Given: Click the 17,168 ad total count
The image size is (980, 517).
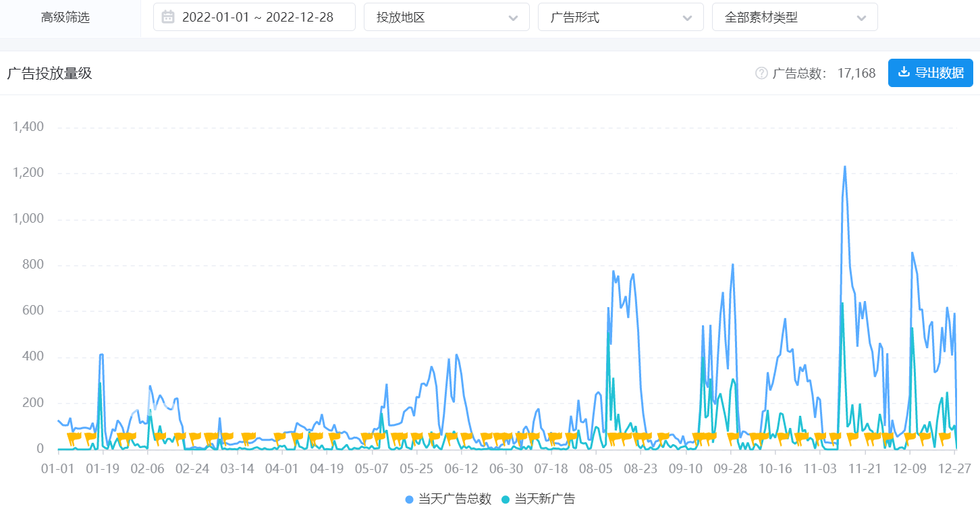Looking at the screenshot, I should point(856,72).
